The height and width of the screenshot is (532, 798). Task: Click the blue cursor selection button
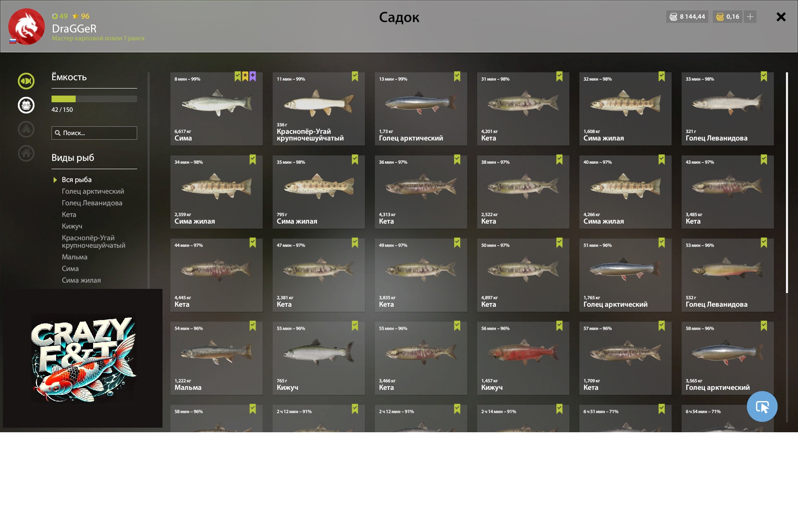tap(762, 406)
